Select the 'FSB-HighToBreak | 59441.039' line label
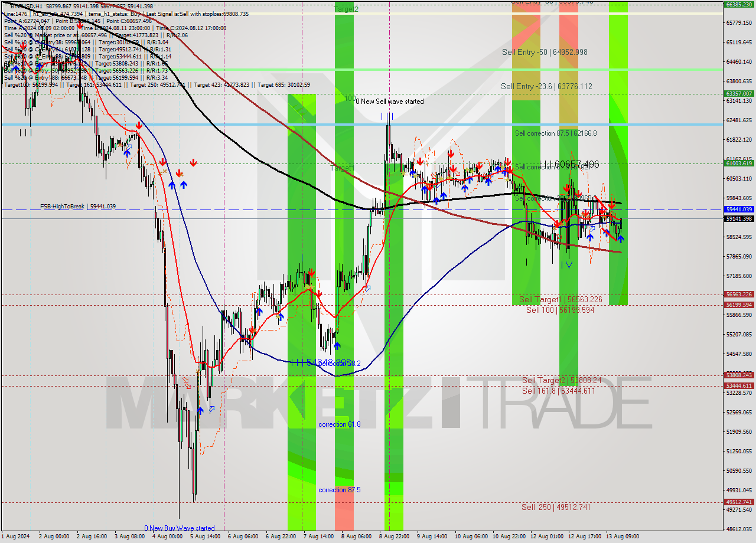 tap(78, 207)
